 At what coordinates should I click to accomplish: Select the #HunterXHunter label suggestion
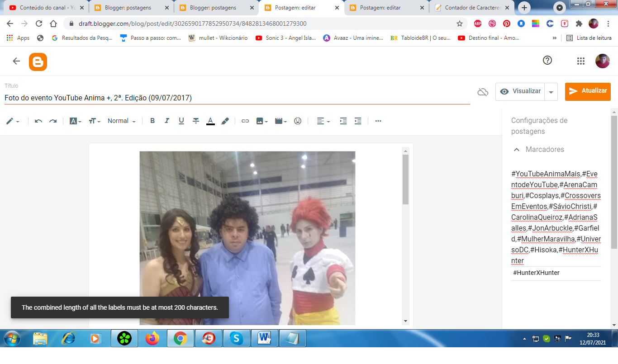[x=536, y=273]
